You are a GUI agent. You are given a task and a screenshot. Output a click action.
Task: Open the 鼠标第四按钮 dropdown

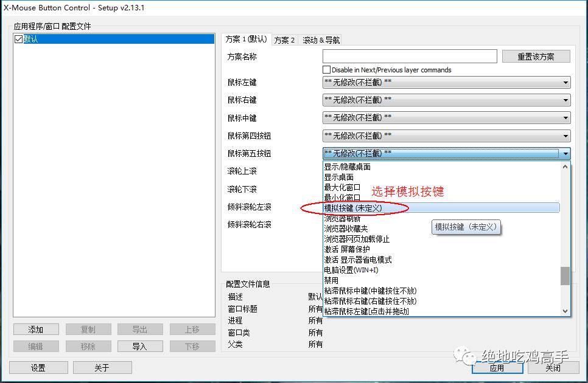coord(446,136)
